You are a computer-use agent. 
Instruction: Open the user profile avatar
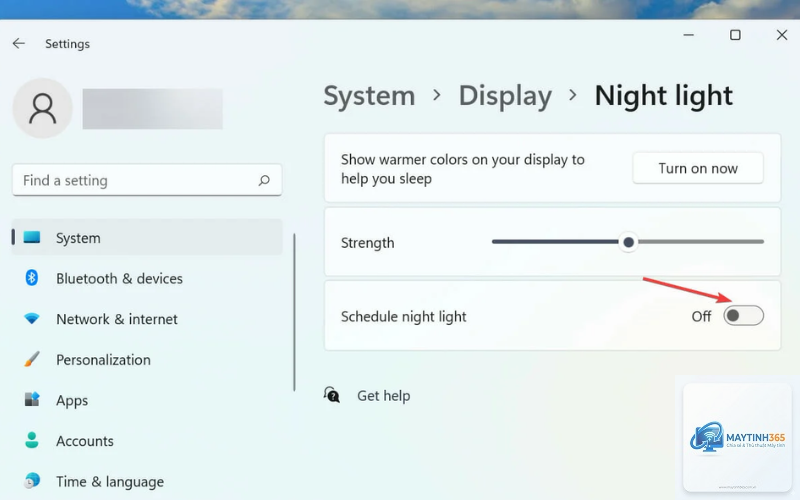coord(42,108)
